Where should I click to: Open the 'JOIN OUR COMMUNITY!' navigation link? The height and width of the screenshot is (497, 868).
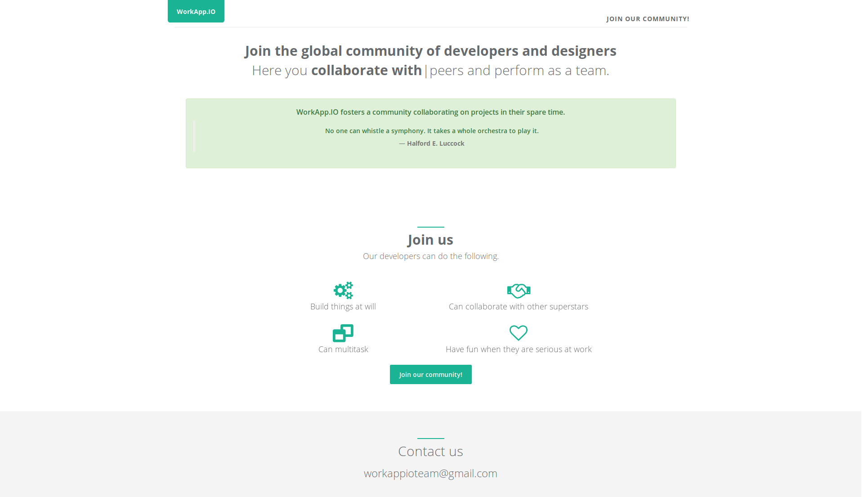coord(648,19)
